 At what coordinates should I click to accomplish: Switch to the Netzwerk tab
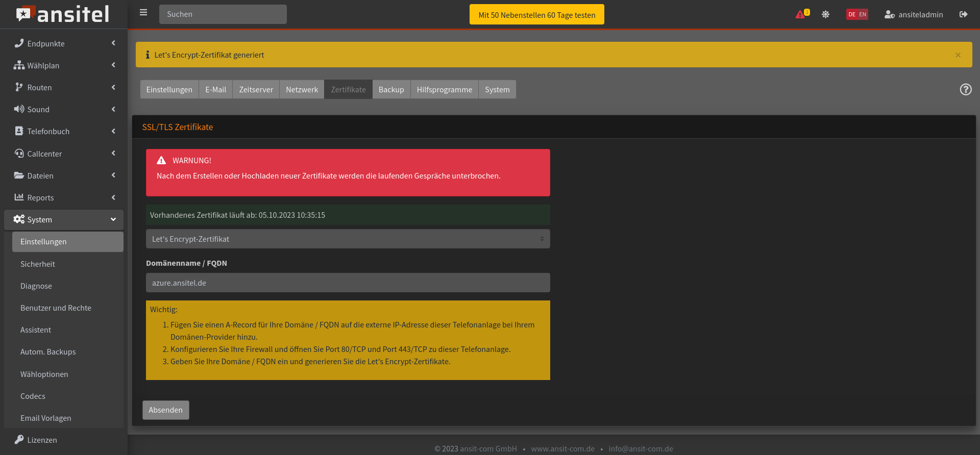302,89
